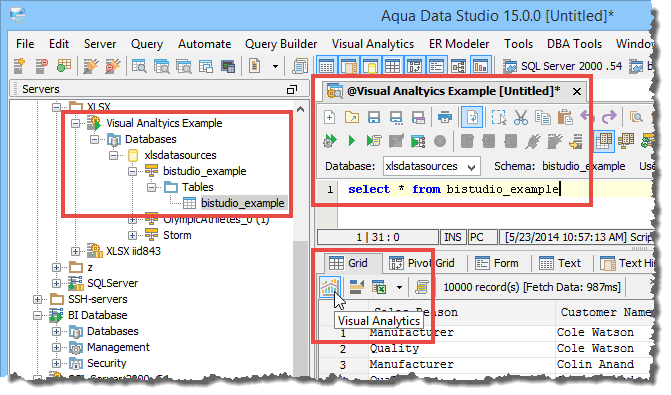This screenshot has height=395, width=671.
Task: Click the export to Excel icon in results toolbar
Action: (x=379, y=287)
